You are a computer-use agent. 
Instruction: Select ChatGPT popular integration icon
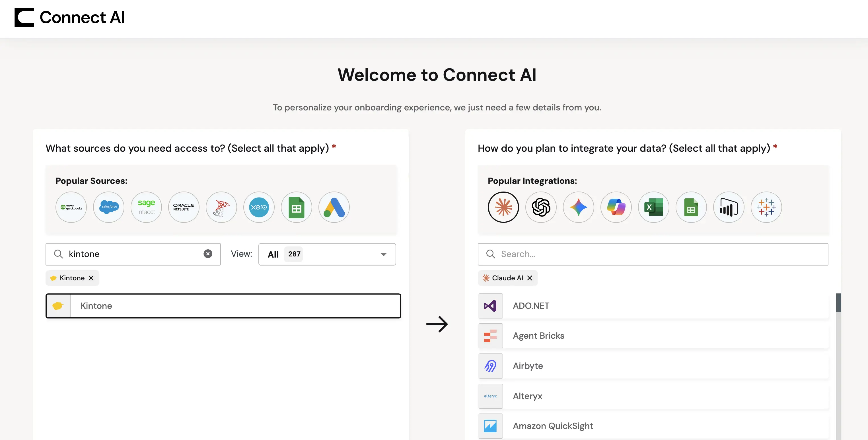click(x=541, y=207)
